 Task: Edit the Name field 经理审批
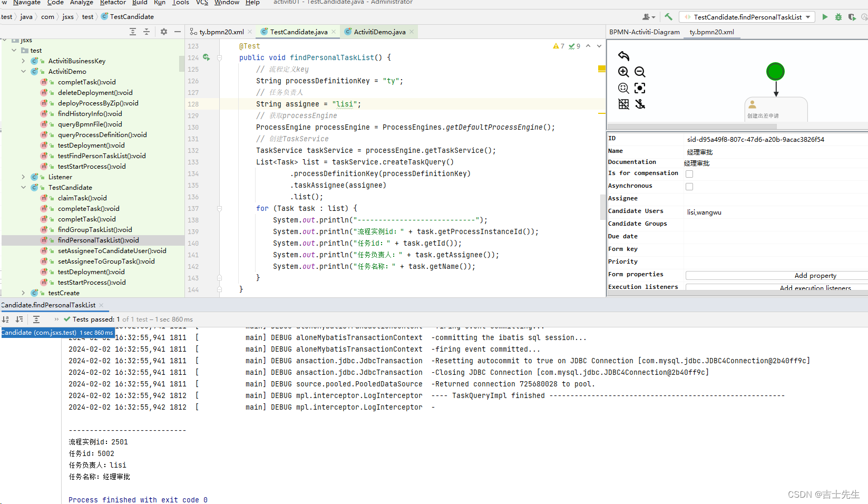coord(776,152)
